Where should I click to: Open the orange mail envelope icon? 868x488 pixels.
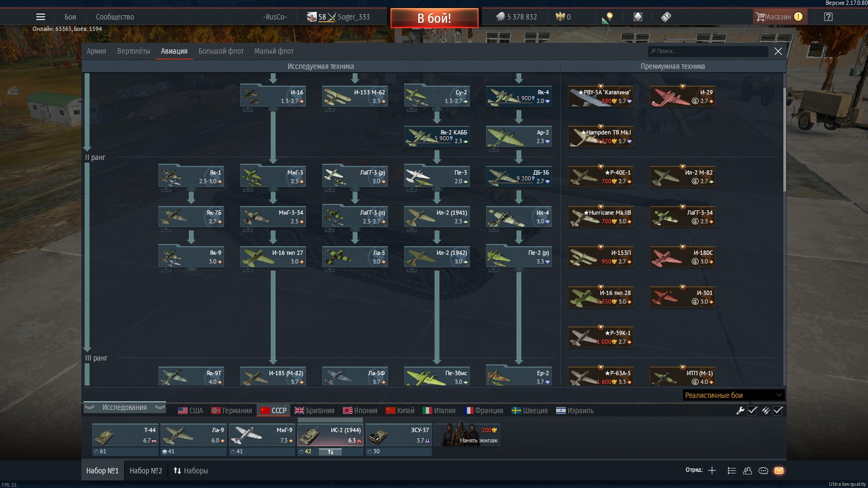click(x=779, y=471)
